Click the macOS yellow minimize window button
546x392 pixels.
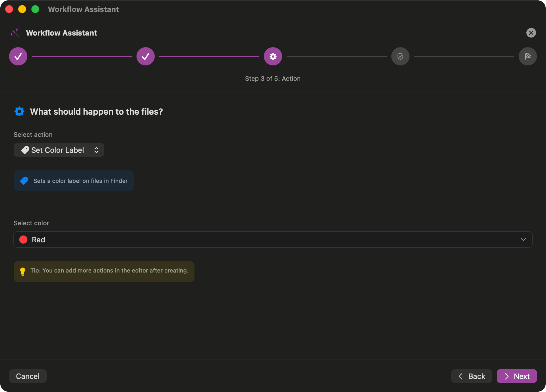click(22, 9)
